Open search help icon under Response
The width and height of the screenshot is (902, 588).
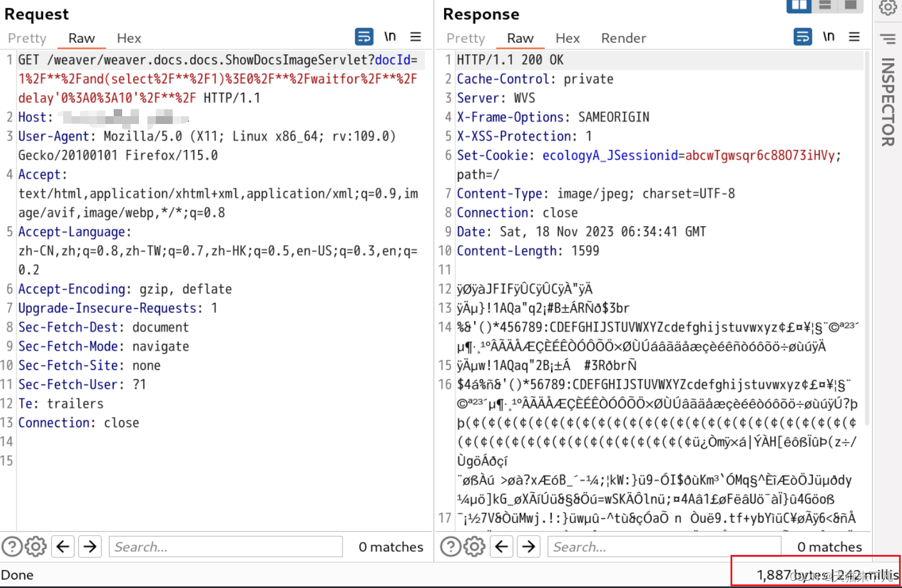coord(451,546)
